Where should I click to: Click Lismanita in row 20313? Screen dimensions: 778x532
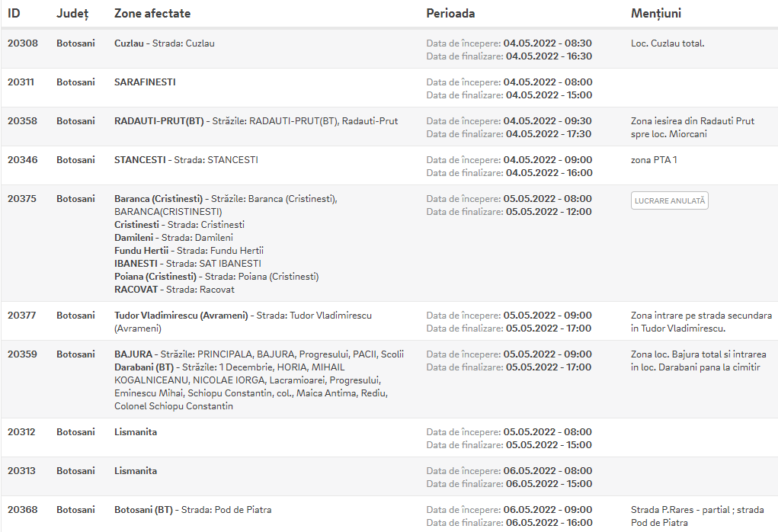(136, 470)
